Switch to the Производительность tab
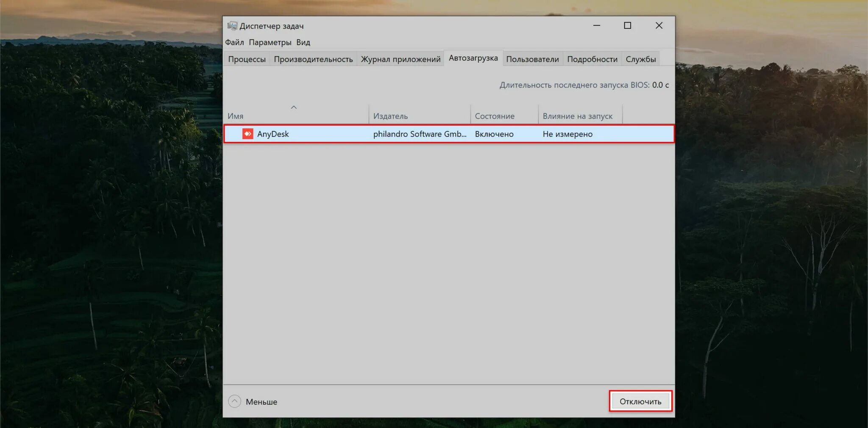The width and height of the screenshot is (868, 428). 313,59
